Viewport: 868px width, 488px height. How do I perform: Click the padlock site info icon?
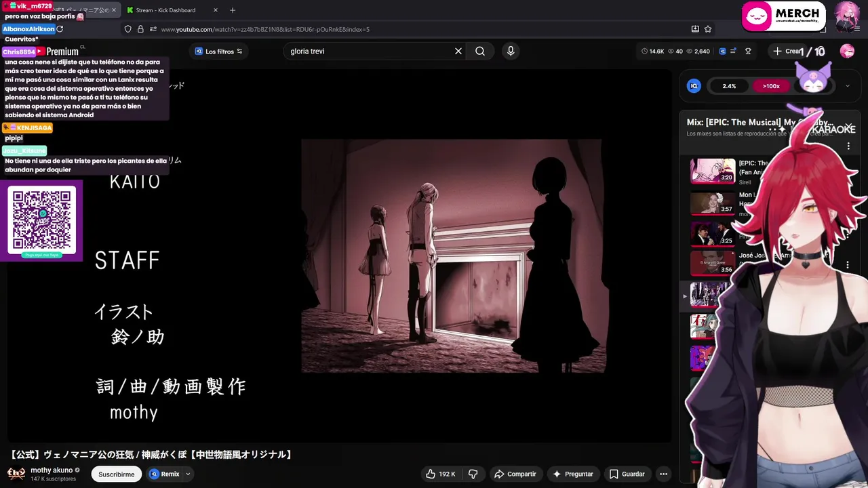tap(140, 29)
